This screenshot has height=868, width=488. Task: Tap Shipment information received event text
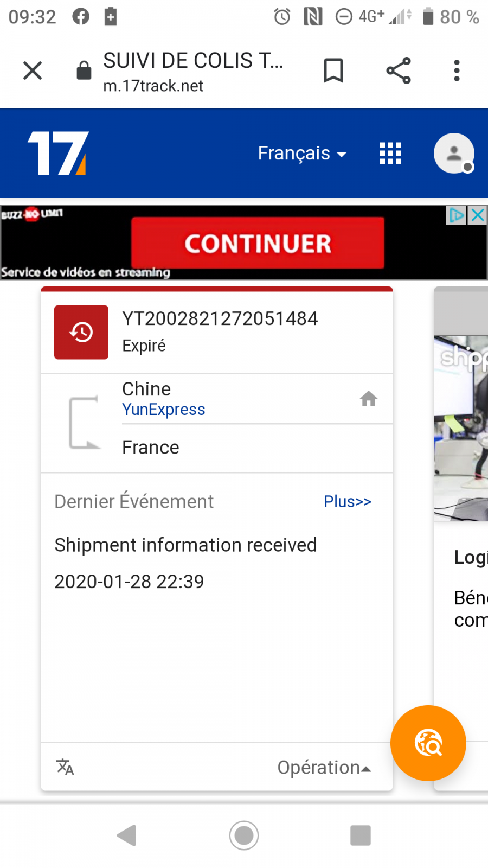coord(185,545)
